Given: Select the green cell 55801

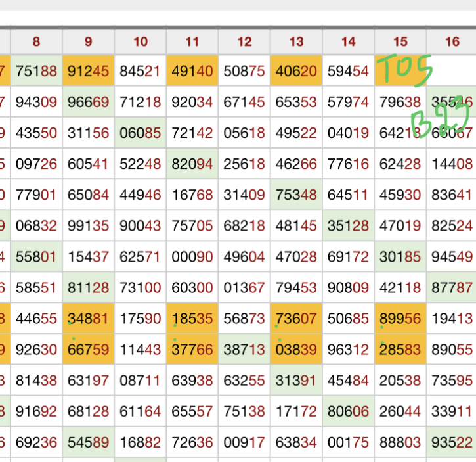Looking at the screenshot, I should tap(36, 257).
